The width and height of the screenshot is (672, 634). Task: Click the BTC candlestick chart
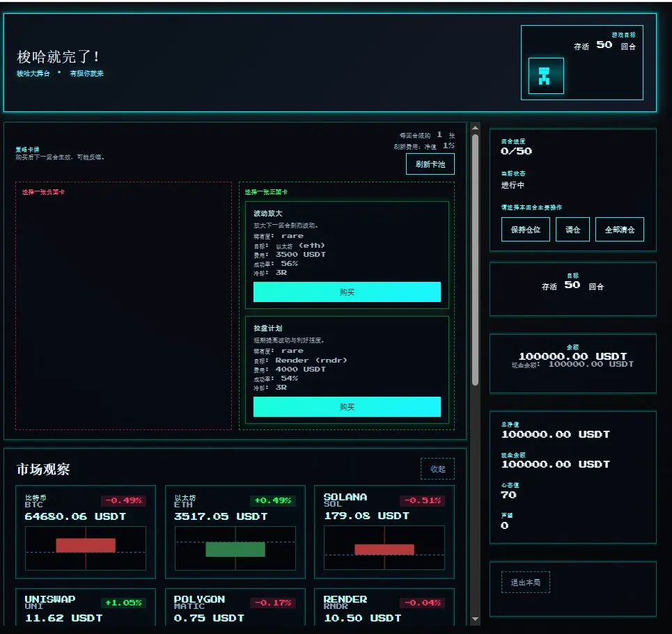[x=86, y=548]
